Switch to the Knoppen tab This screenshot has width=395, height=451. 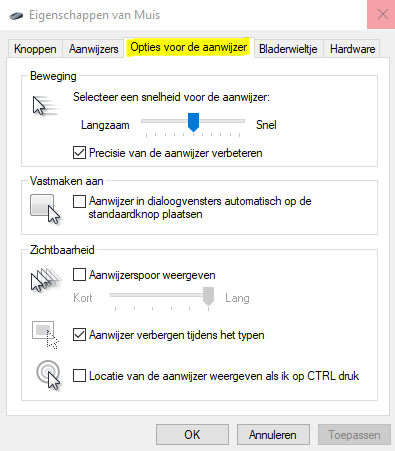point(35,49)
